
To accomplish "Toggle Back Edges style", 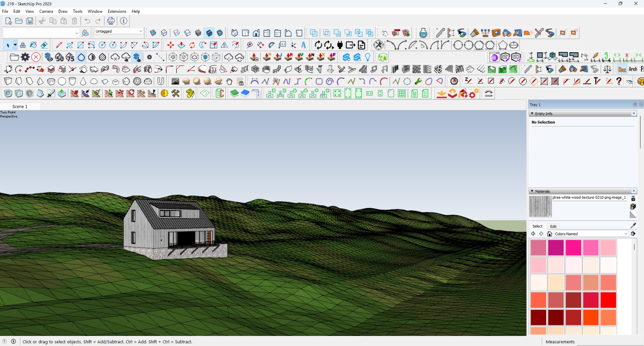I will [x=164, y=33].
